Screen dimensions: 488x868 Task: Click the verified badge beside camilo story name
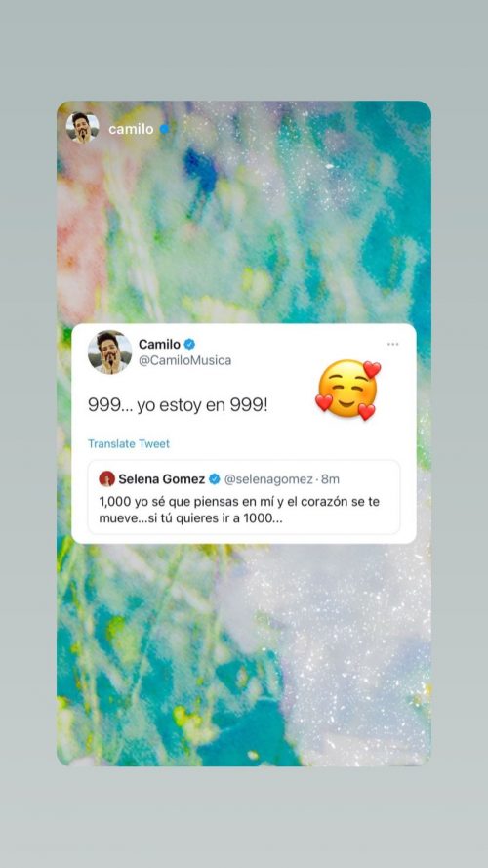164,129
